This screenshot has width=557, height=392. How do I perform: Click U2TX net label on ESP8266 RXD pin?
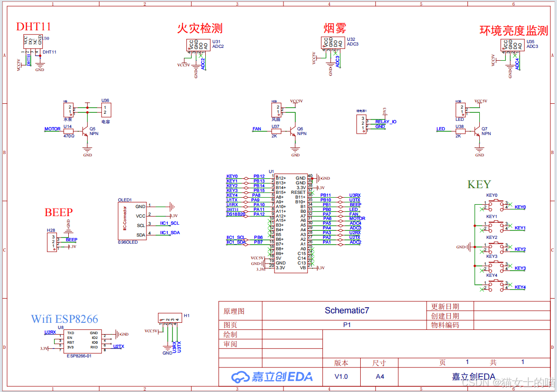point(119,346)
